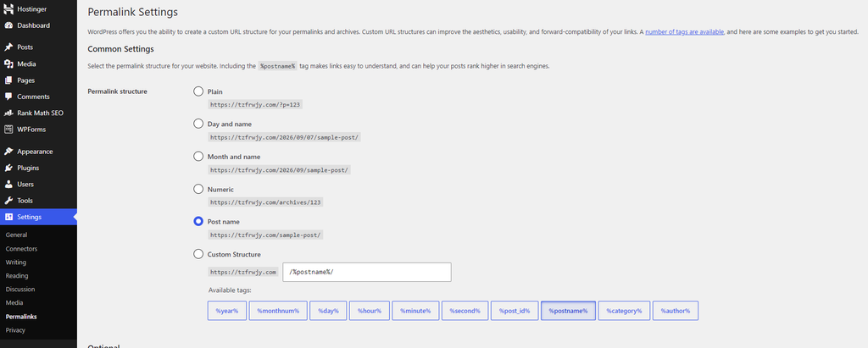This screenshot has height=348, width=868.
Task: Click the %postname% code tag in description
Action: (278, 66)
